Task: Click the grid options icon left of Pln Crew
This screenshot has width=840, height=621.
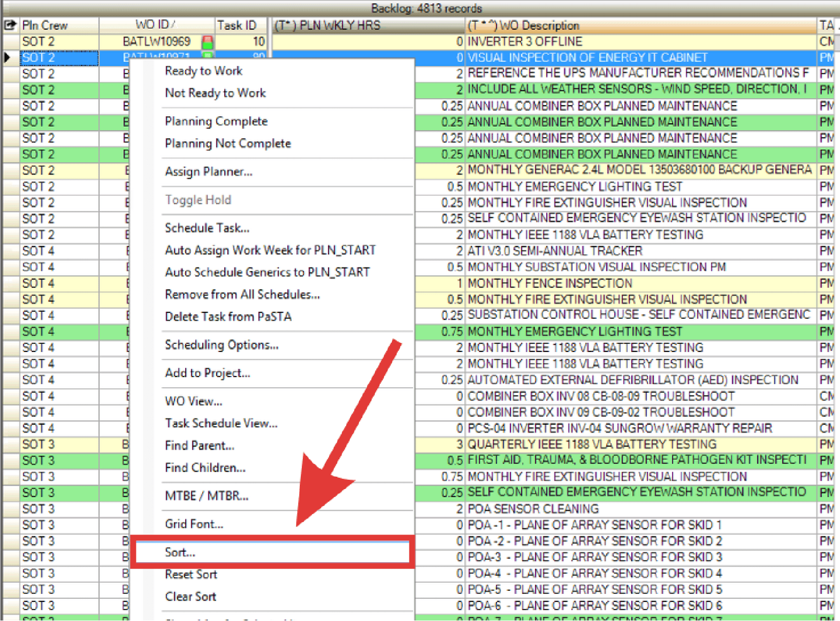Action: coord(10,25)
